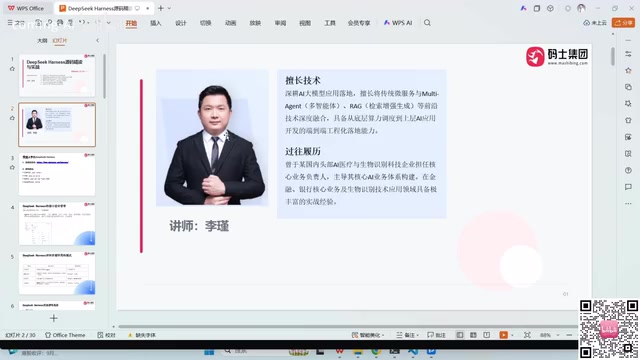Open the 动画 ribbon tab
The image size is (640, 360).
pyautogui.click(x=231, y=23)
